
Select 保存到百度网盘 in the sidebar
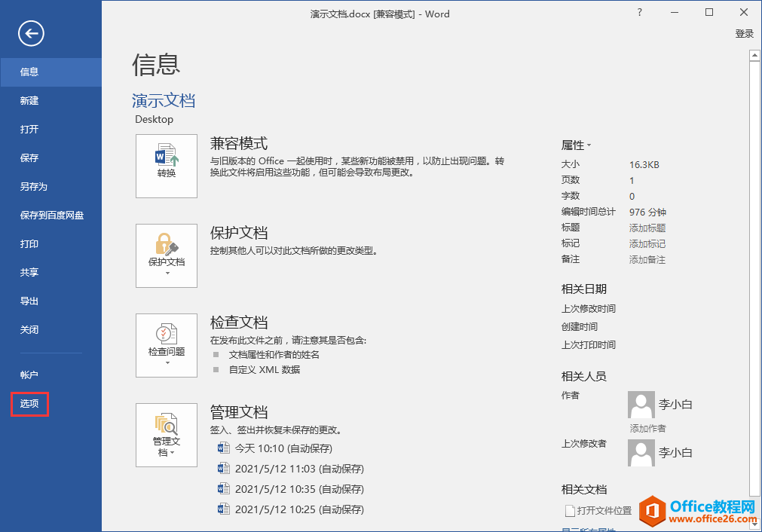(x=52, y=216)
